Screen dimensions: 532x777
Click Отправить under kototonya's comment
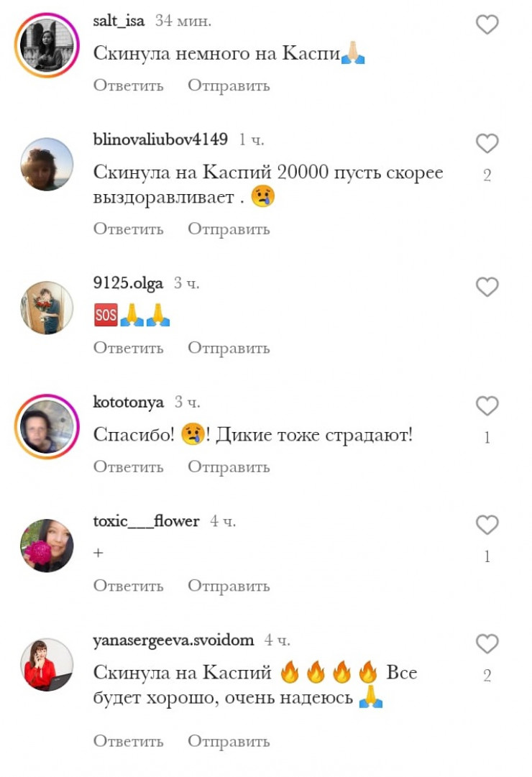[229, 466]
